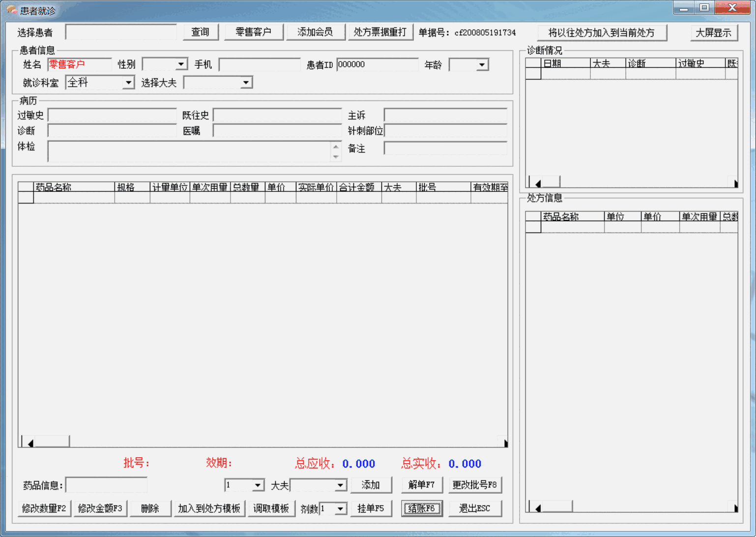This screenshot has height=537, width=756.
Task: Modify quantity with 修改数量F2
Action: [x=44, y=508]
